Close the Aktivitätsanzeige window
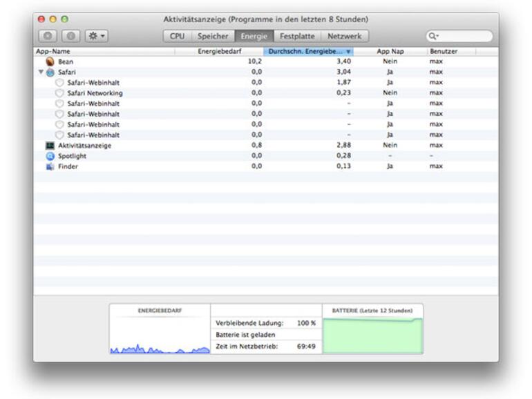This screenshot has height=399, width=532. (x=41, y=19)
